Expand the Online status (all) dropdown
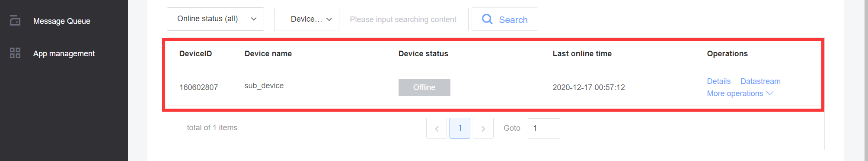The height and width of the screenshot is (161, 868). tap(215, 19)
